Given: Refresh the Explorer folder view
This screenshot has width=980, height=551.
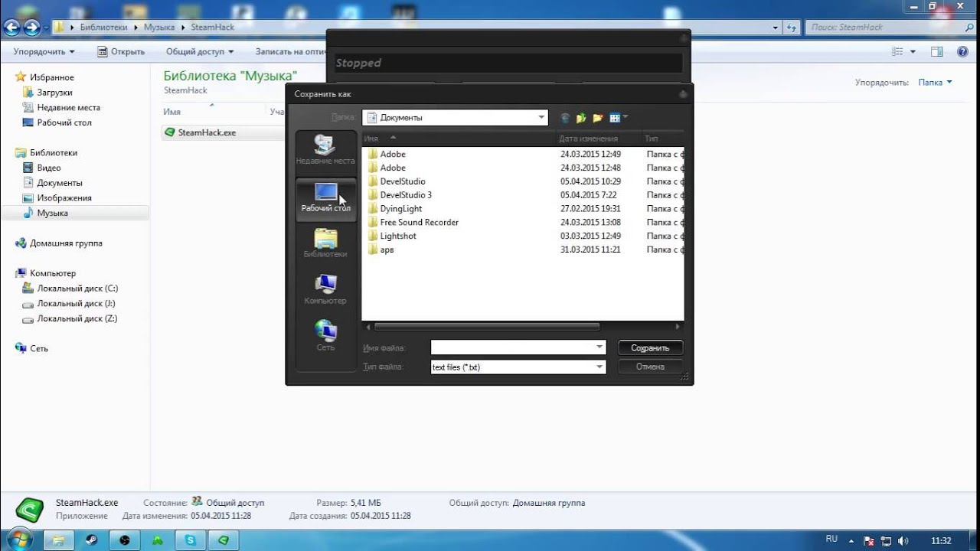Looking at the screenshot, I should pos(792,28).
